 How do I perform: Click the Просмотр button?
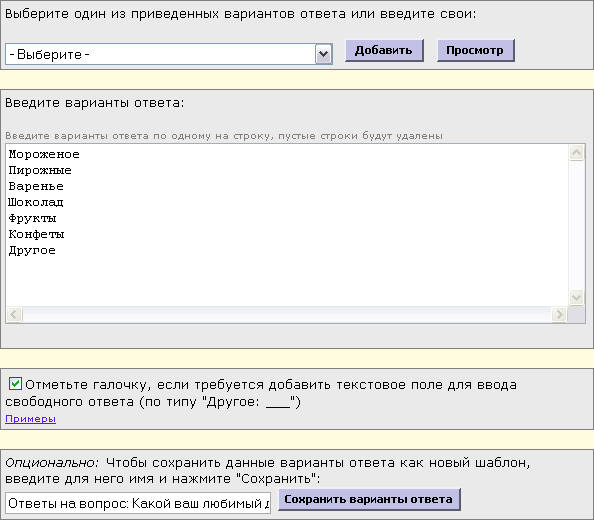pos(475,50)
